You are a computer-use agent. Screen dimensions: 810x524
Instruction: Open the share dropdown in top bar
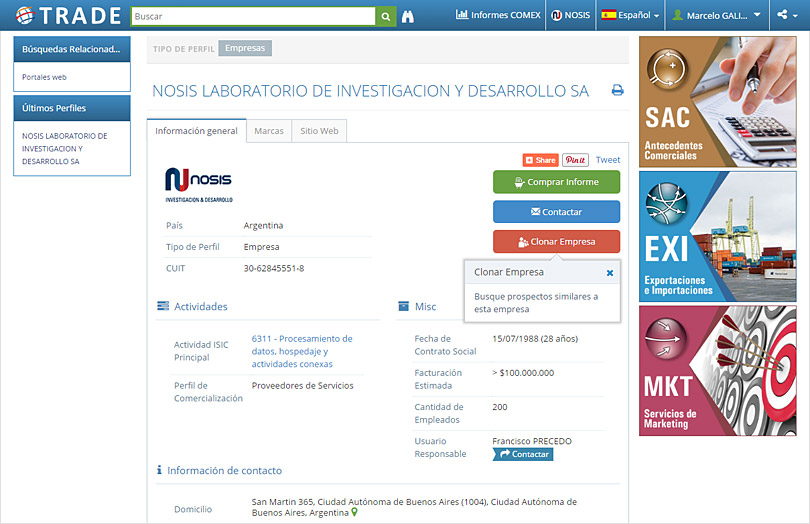pyautogui.click(x=787, y=15)
